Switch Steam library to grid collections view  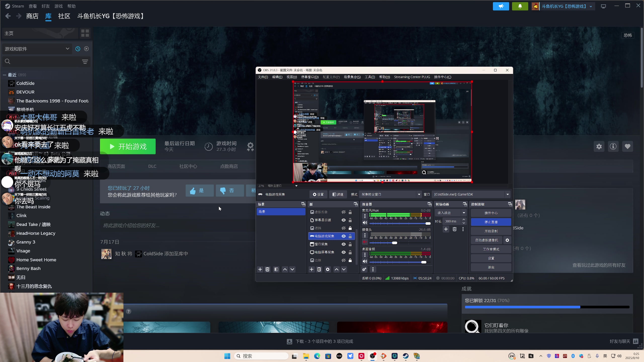tap(85, 33)
